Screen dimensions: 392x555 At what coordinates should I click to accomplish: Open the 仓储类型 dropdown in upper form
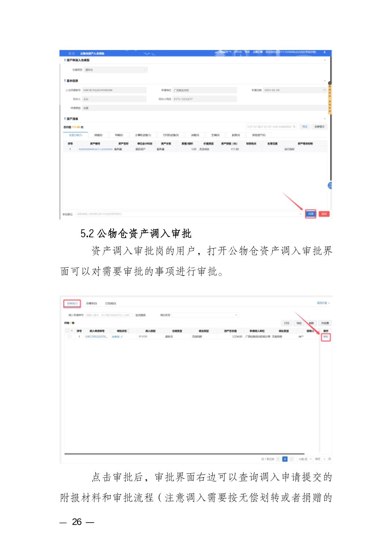click(x=115, y=70)
